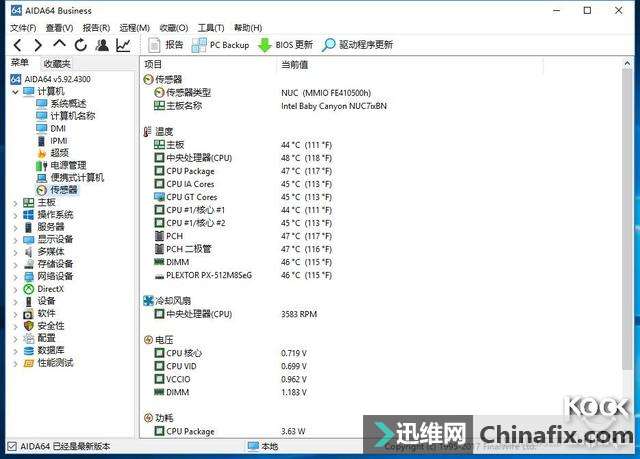This screenshot has width=640, height=459.
Task: Click the 性能测试 benchmark icon
Action: (29, 363)
